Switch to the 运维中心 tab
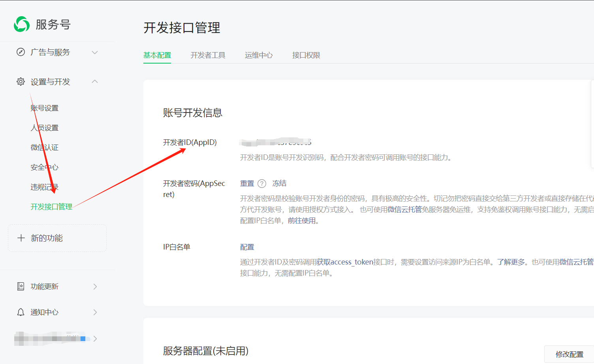Image resolution: width=594 pixels, height=364 pixels. pos(259,55)
